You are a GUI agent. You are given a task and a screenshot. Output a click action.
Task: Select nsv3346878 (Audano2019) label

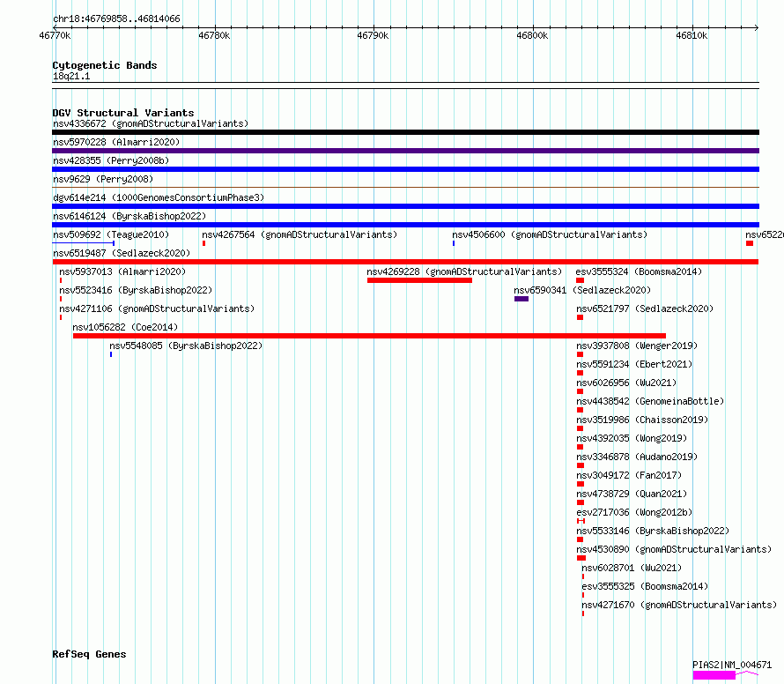tap(637, 457)
